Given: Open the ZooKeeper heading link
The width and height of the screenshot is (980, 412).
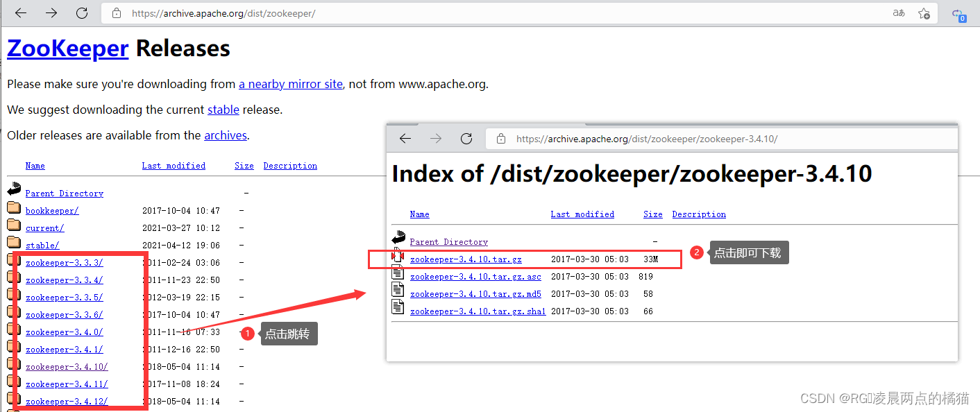Looking at the screenshot, I should tap(68, 49).
